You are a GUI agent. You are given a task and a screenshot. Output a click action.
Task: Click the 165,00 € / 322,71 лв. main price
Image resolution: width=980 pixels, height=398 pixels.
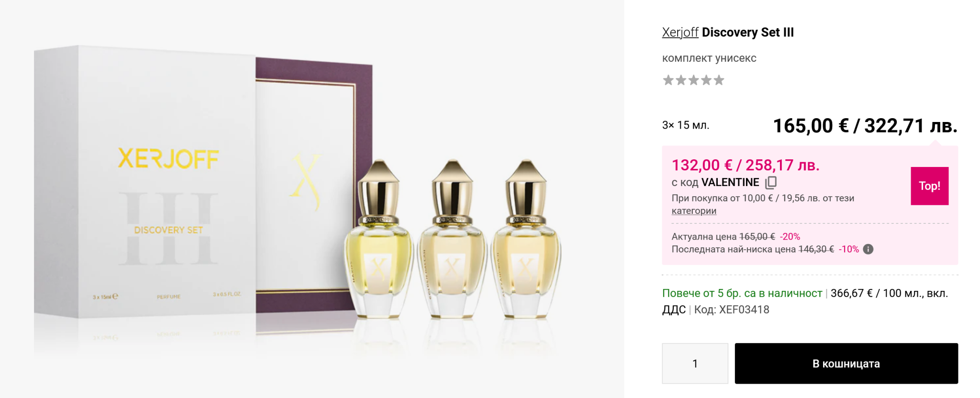point(865,126)
